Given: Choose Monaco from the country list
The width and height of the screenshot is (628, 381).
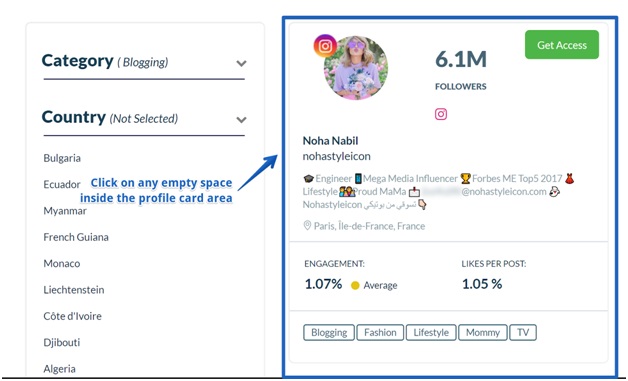Looking at the screenshot, I should click(62, 264).
